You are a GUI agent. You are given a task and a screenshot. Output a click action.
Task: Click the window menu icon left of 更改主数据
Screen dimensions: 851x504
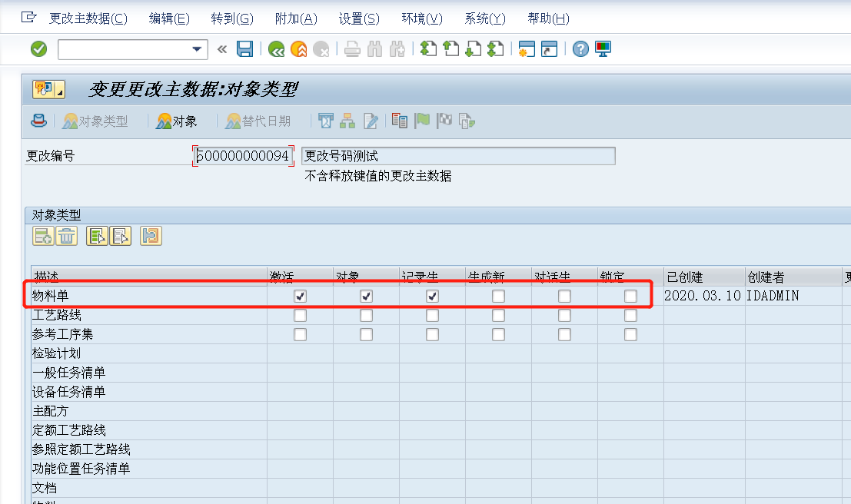(x=28, y=18)
